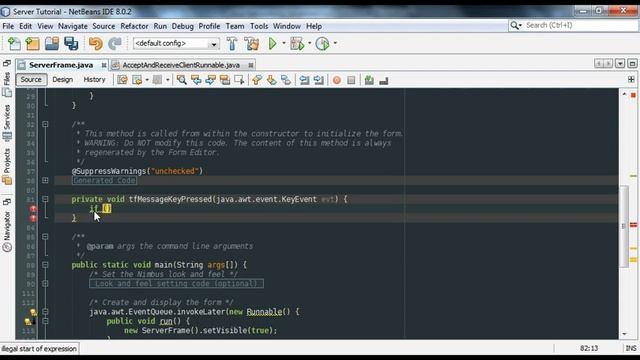Click the New Project toolbar icon

[x=33, y=43]
